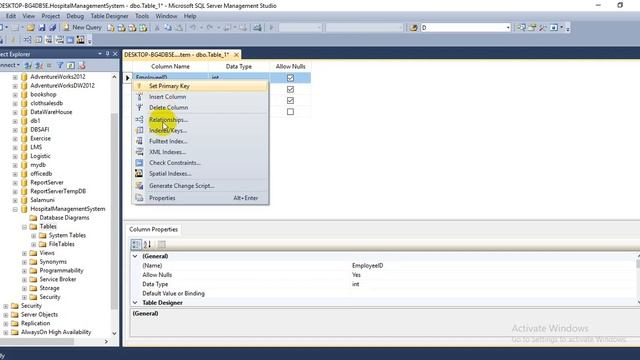Click the Object Explorer filter funnel icon
Viewport: 640px width, 360px height.
coord(60,65)
